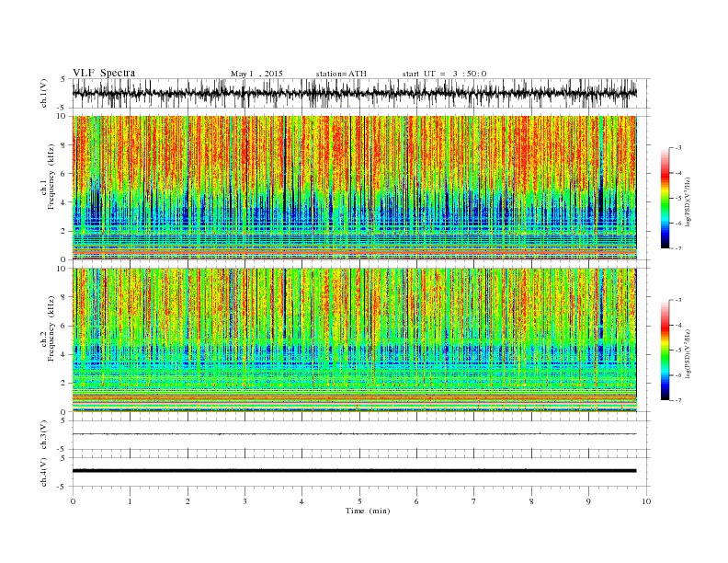Click the "3" minute tick on time axis

point(245,501)
